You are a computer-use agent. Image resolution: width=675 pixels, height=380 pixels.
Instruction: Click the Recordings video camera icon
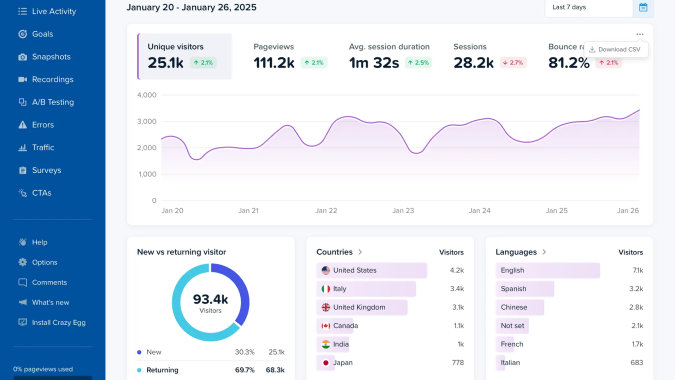coord(22,79)
